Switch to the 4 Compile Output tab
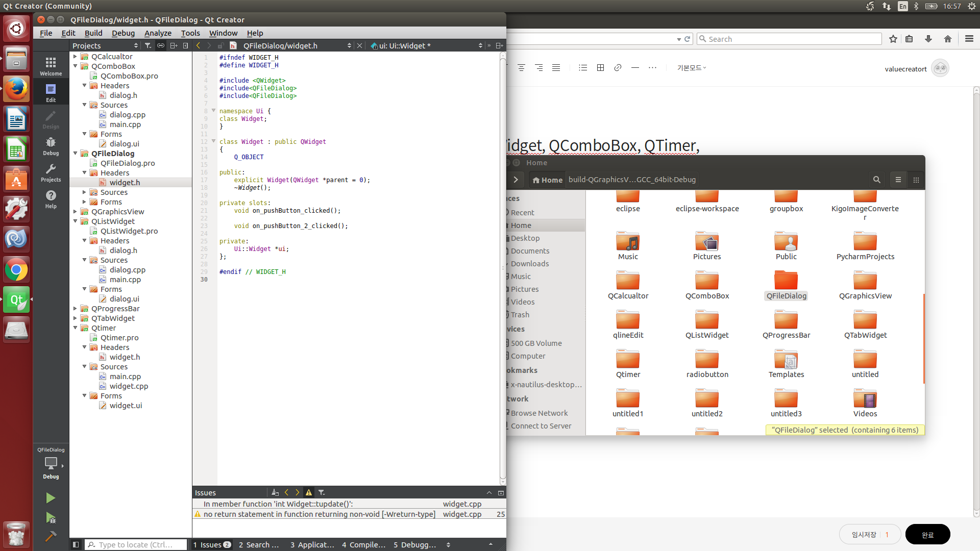This screenshot has height=551, width=980. coord(363,544)
